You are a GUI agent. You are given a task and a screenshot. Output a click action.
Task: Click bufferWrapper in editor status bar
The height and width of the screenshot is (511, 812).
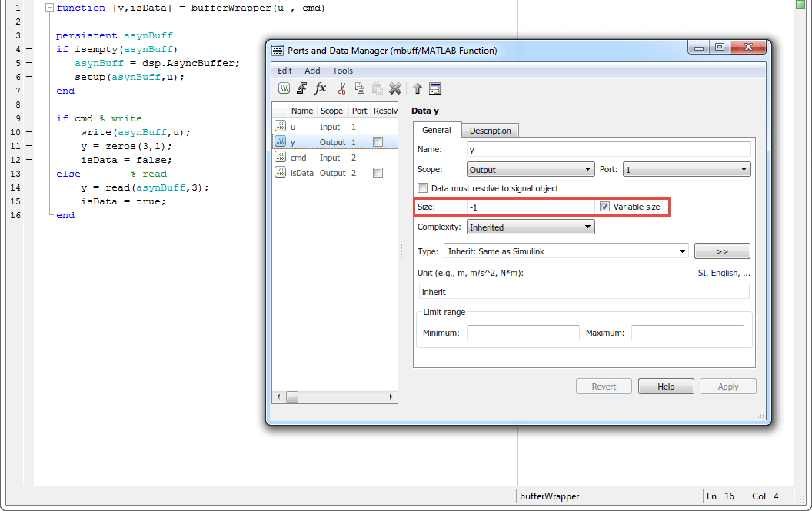550,496
